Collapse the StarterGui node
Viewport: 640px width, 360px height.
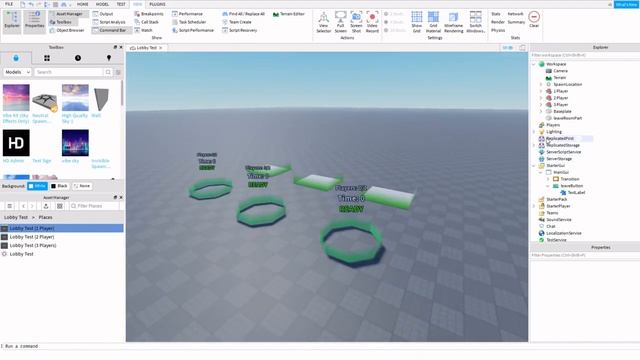[x=533, y=166]
